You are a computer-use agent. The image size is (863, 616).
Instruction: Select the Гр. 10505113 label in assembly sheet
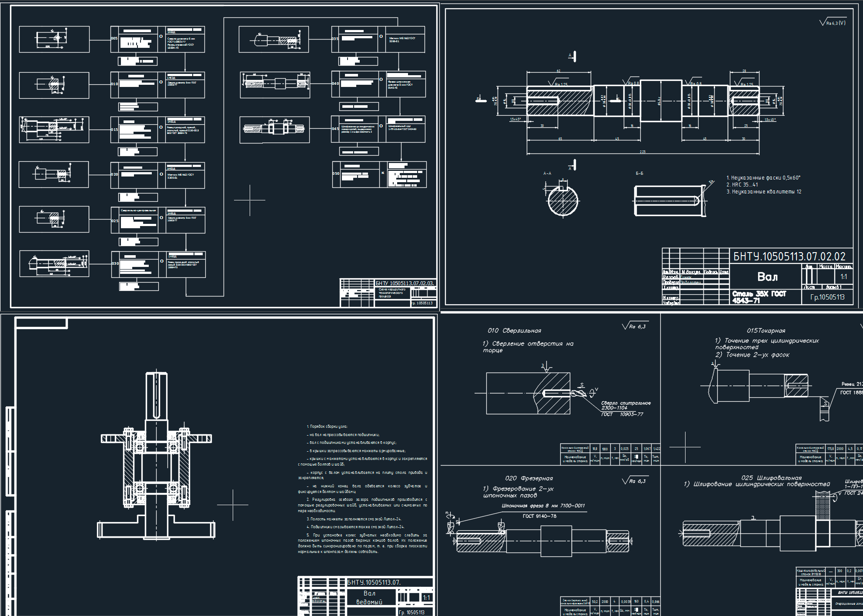(x=411, y=612)
